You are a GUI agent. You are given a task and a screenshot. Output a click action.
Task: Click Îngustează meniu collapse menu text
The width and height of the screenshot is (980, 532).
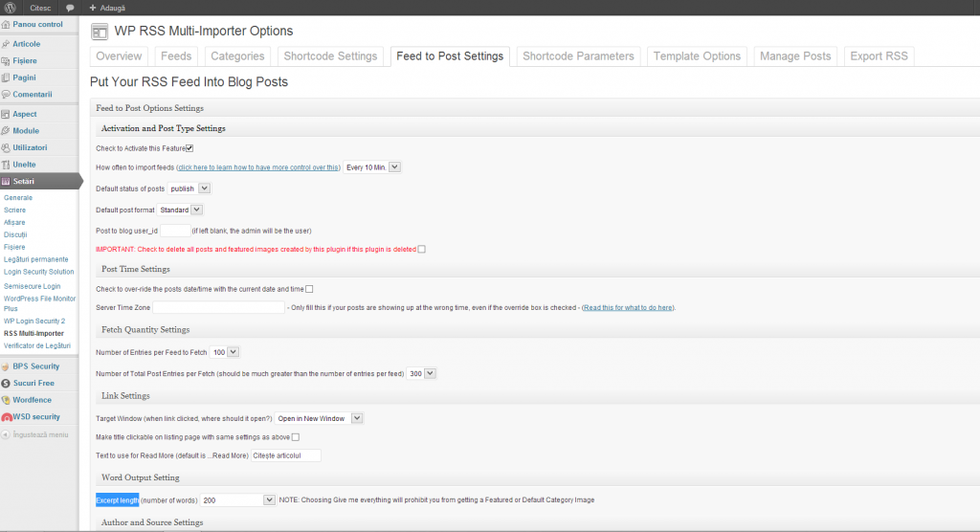(40, 434)
